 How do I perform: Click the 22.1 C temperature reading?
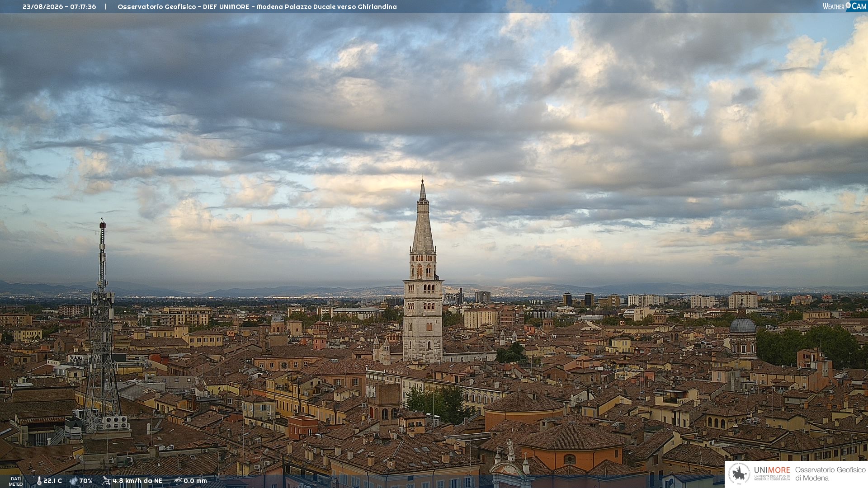(x=52, y=481)
